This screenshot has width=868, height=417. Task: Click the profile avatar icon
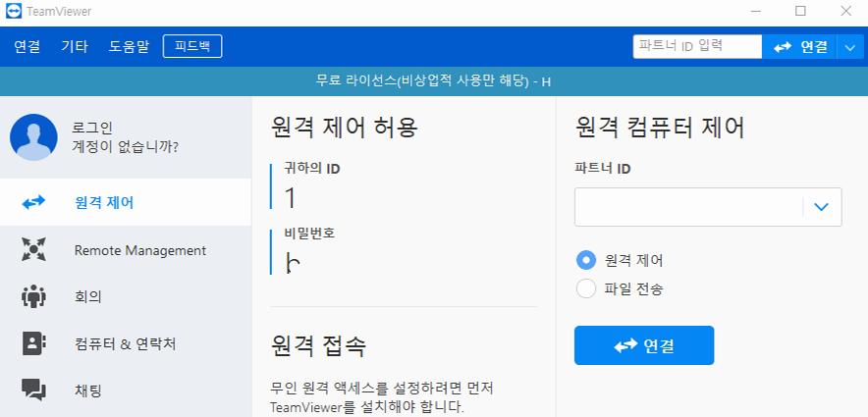tap(33, 137)
